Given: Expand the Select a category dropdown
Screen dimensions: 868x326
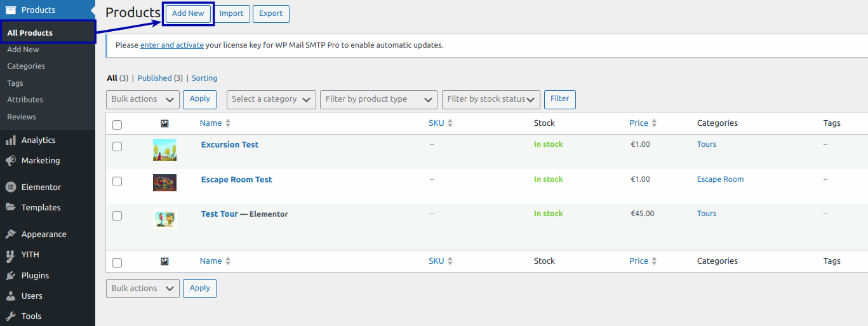Looking at the screenshot, I should (x=271, y=99).
